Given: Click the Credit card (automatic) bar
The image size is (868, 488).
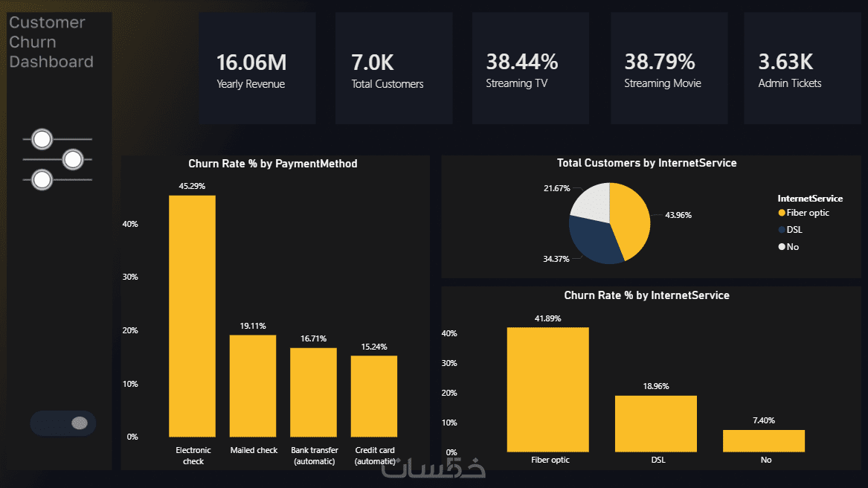Looking at the screenshot, I should [x=374, y=396].
